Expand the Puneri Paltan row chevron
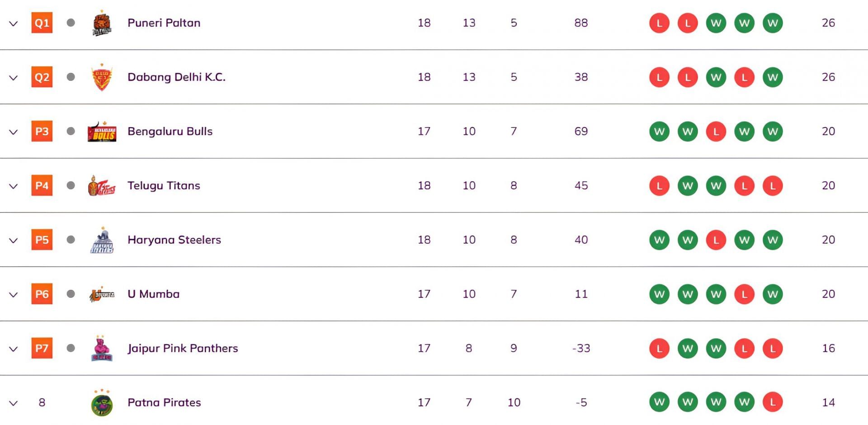 click(x=14, y=24)
